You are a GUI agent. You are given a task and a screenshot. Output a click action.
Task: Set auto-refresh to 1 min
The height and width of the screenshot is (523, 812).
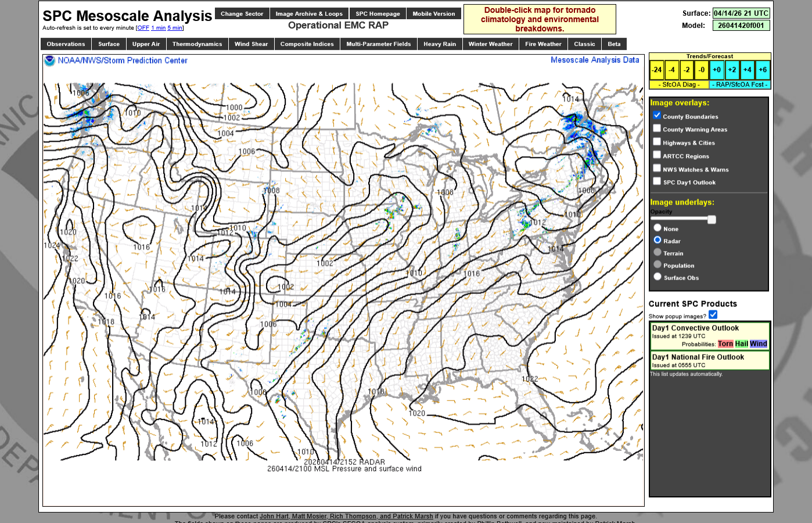click(x=159, y=28)
